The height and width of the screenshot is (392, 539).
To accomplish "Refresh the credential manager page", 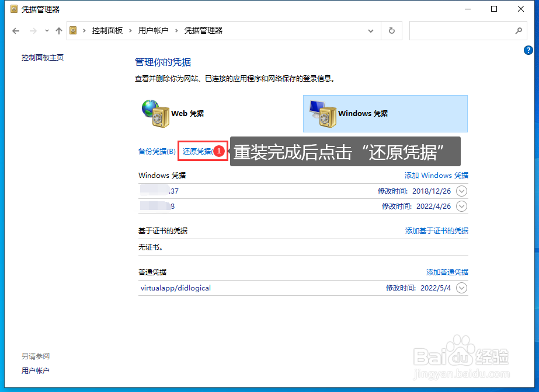I will click(390, 30).
